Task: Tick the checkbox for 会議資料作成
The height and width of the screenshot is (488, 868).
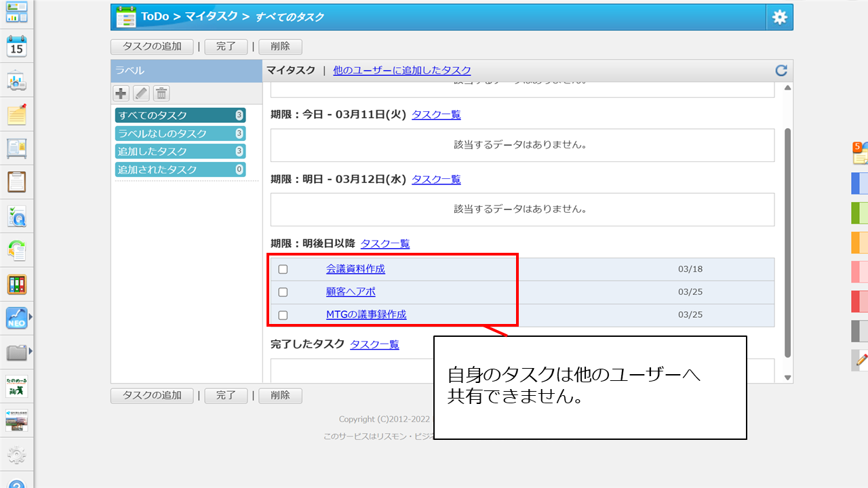Action: click(x=283, y=269)
